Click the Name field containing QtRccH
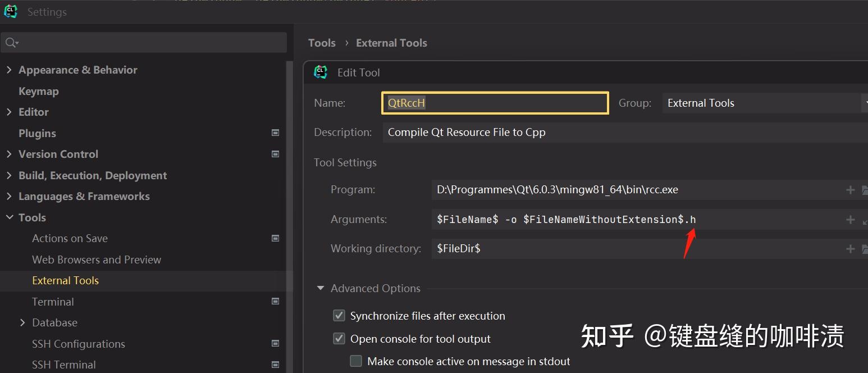The image size is (868, 373). tap(494, 103)
